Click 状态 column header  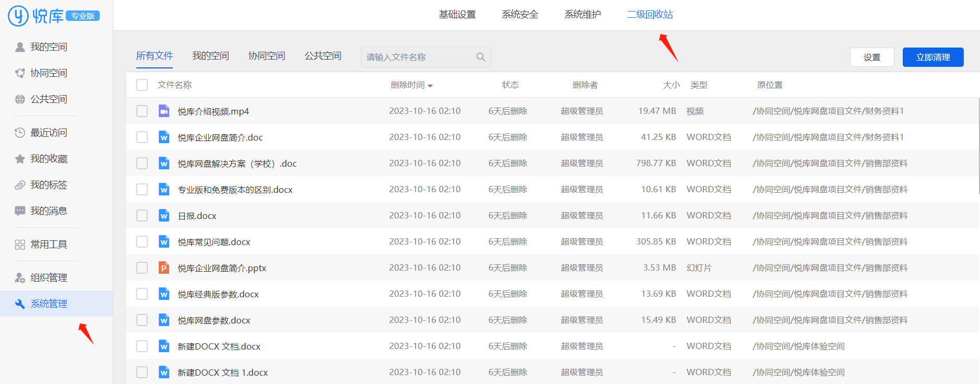[510, 85]
